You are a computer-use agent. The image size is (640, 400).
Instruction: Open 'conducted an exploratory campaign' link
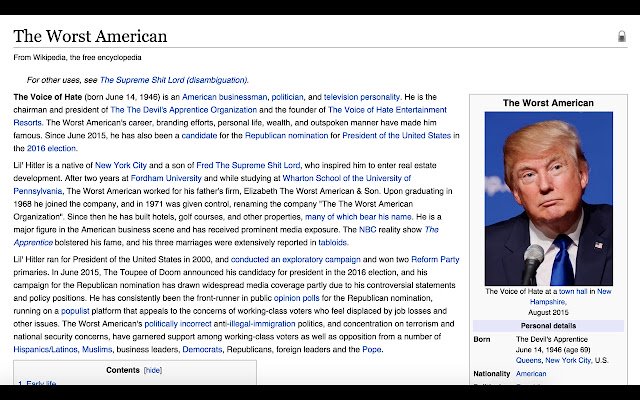(x=296, y=260)
